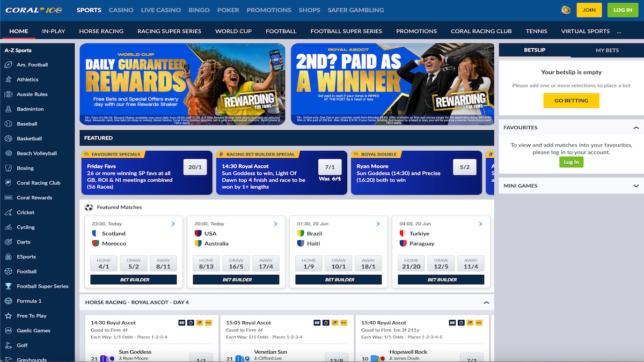
Task: Open Bet Builder for Scotland v Morocco
Action: [134, 279]
